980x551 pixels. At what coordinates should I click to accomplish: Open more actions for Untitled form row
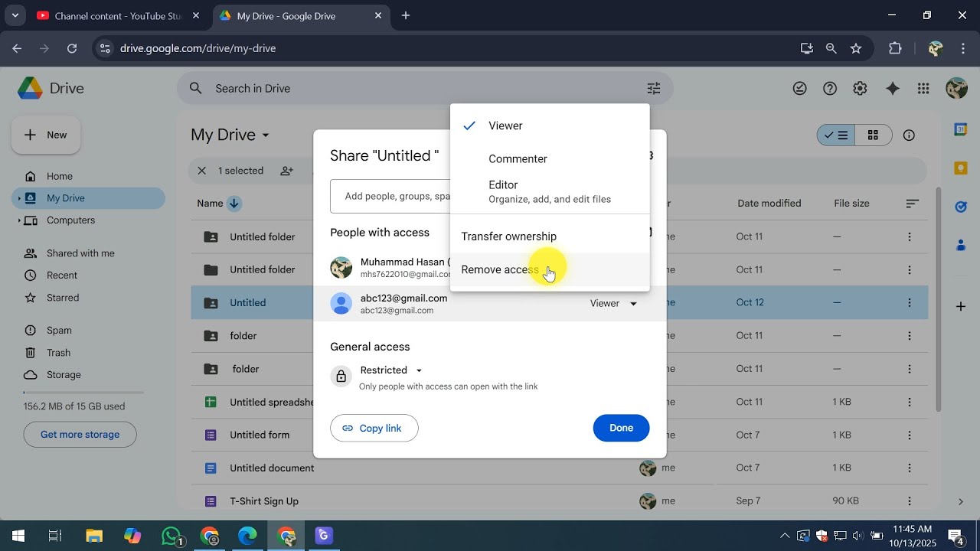point(910,435)
